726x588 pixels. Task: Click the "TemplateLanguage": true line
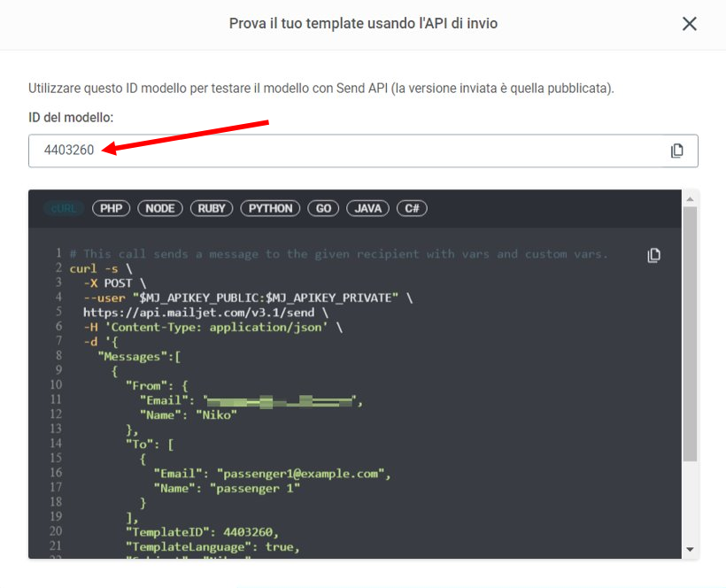pyautogui.click(x=213, y=546)
